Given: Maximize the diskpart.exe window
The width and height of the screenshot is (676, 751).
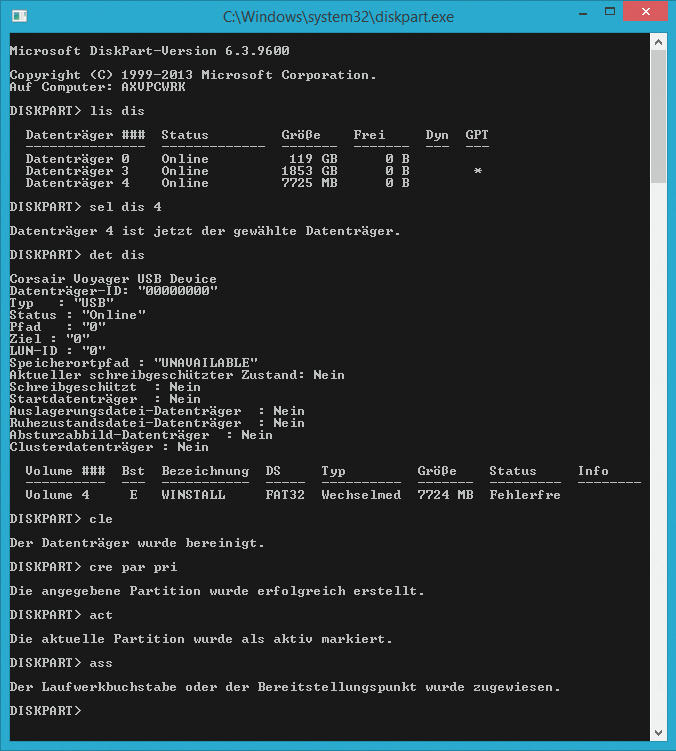Looking at the screenshot, I should (610, 11).
